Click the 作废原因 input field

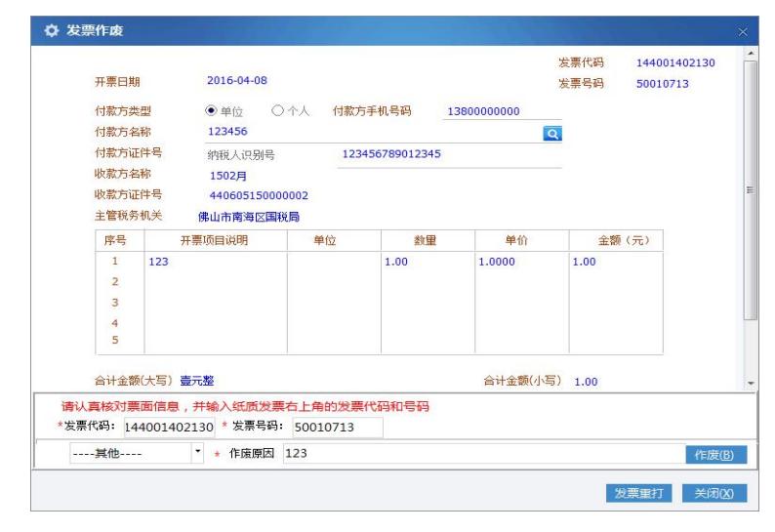483,453
